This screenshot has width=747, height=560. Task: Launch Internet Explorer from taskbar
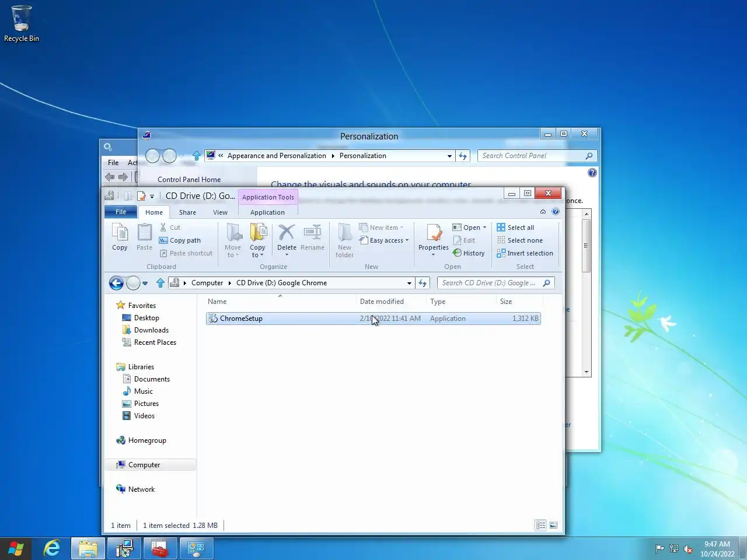pos(52,548)
